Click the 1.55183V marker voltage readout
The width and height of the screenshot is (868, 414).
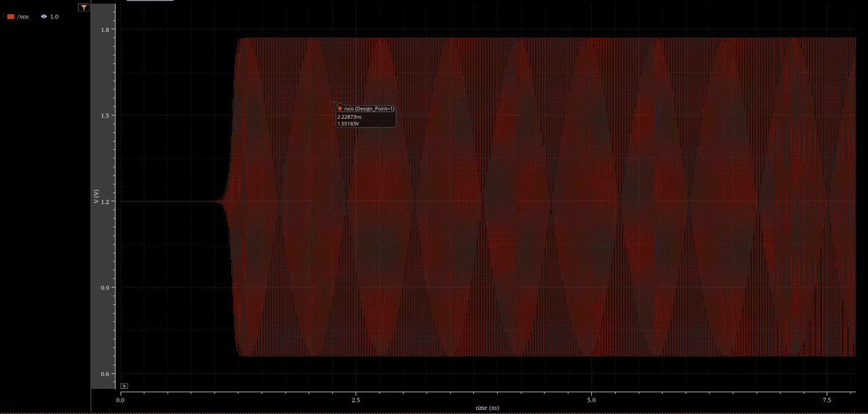[348, 123]
